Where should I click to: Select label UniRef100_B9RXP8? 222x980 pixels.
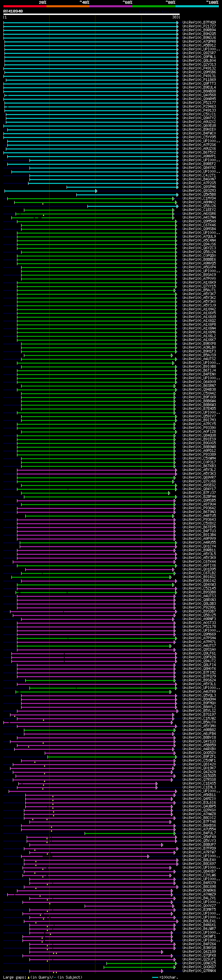199,343
